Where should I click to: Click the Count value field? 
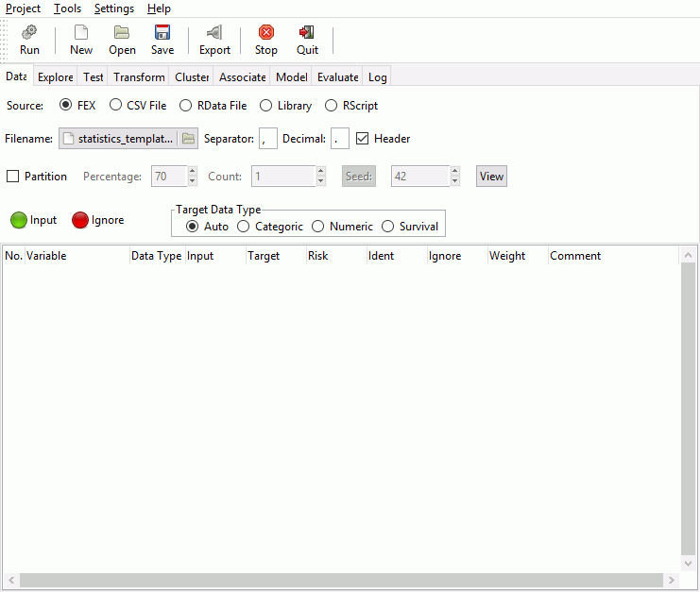[x=283, y=177]
